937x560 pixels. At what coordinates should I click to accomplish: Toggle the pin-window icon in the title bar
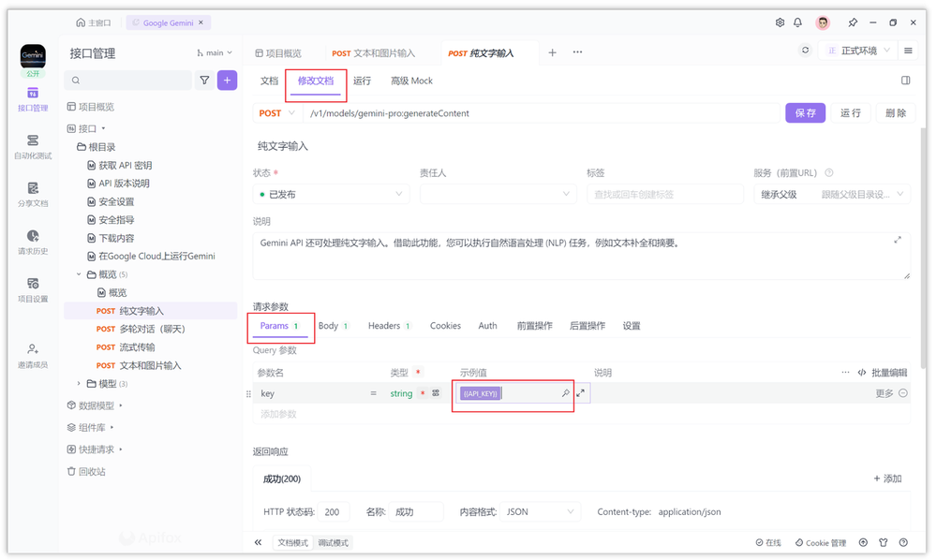(855, 22)
